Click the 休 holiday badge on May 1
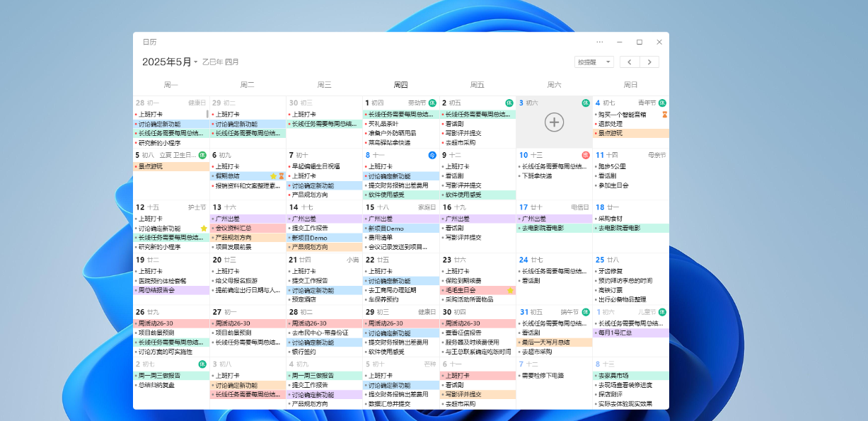868x421 pixels. click(x=432, y=103)
